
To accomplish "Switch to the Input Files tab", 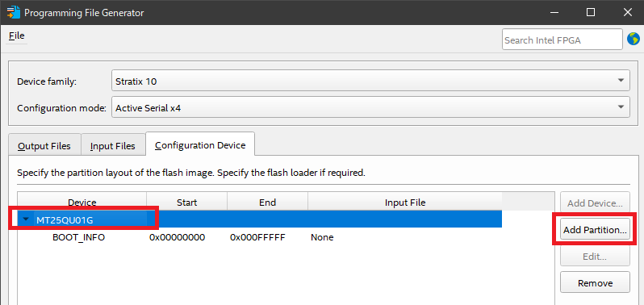I will pos(113,146).
